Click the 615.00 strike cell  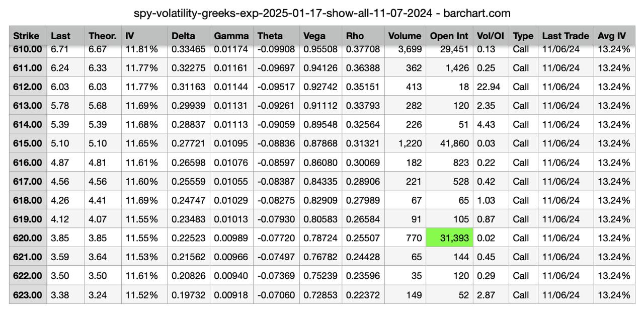[28, 143]
